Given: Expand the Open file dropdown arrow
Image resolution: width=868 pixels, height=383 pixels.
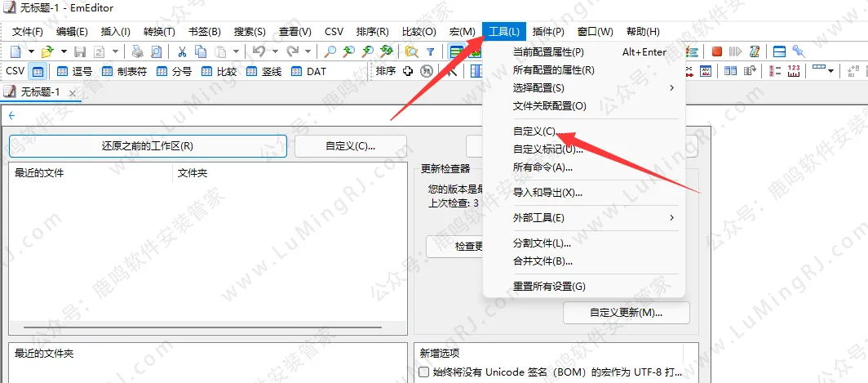Looking at the screenshot, I should click(x=64, y=52).
